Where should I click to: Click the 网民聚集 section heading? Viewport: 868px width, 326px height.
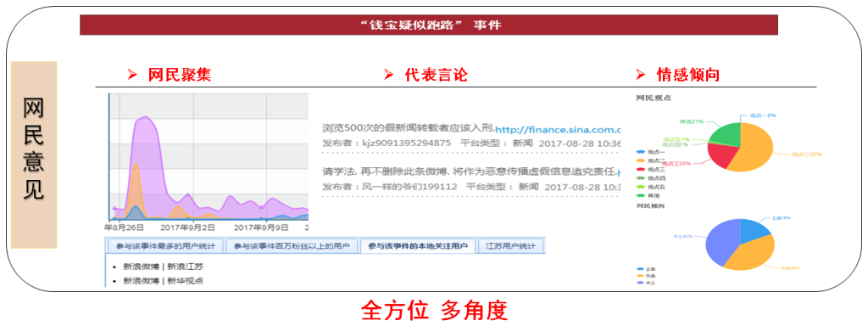180,75
